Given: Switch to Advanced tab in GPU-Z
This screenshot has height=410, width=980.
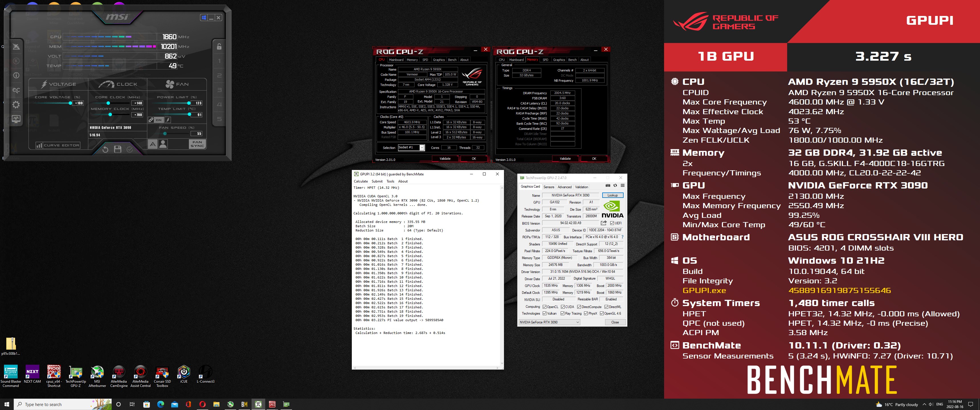Looking at the screenshot, I should 565,187.
